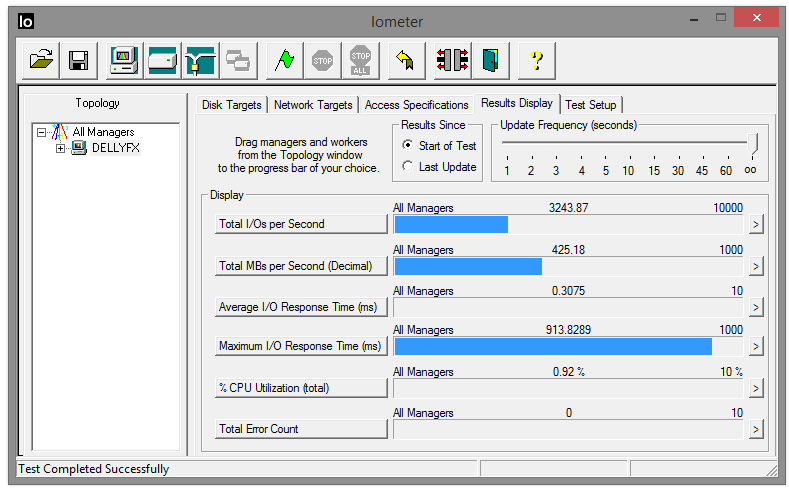Open the arrow for % CPU Utilization
Screen dimensions: 789x490
pos(755,388)
